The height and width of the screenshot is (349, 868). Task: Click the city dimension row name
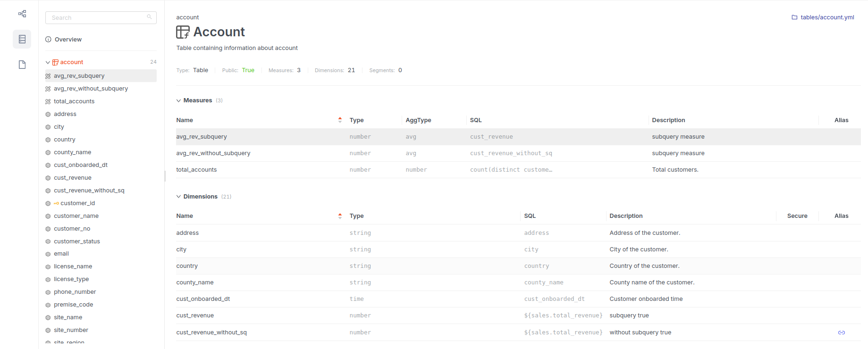(181, 249)
